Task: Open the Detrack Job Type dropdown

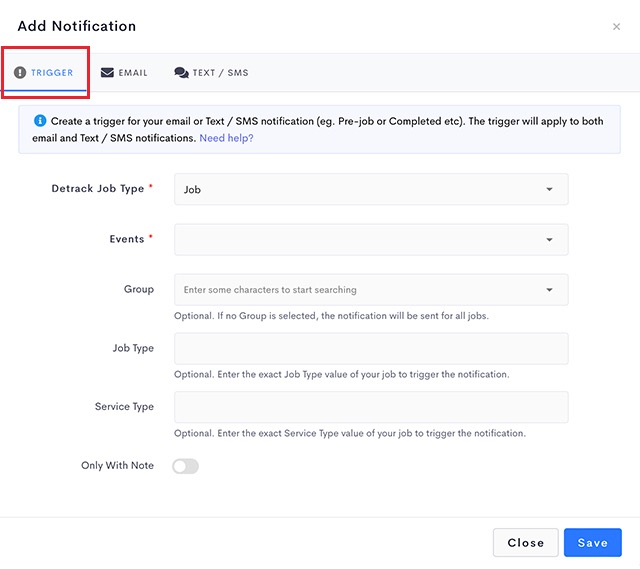Action: click(x=371, y=189)
